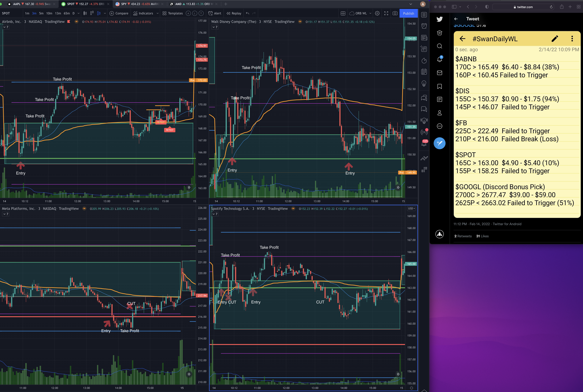Screen dimensions: 583x392
Task: Select the 65m timeframe
Action: [67, 13]
